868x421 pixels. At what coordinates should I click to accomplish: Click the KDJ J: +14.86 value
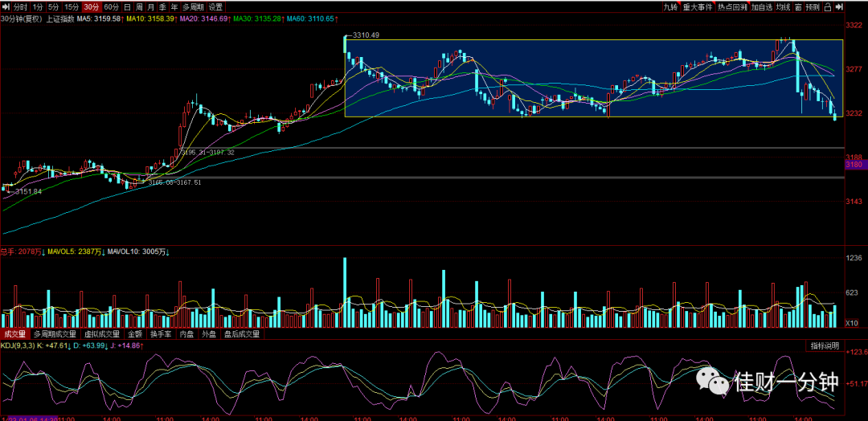point(127,345)
